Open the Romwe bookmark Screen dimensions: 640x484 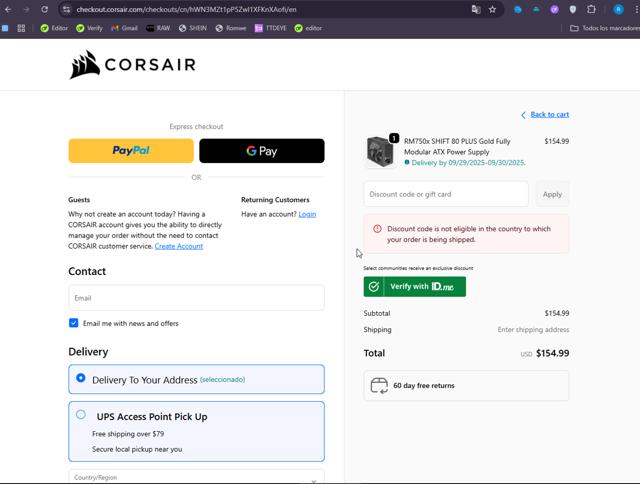231,28
